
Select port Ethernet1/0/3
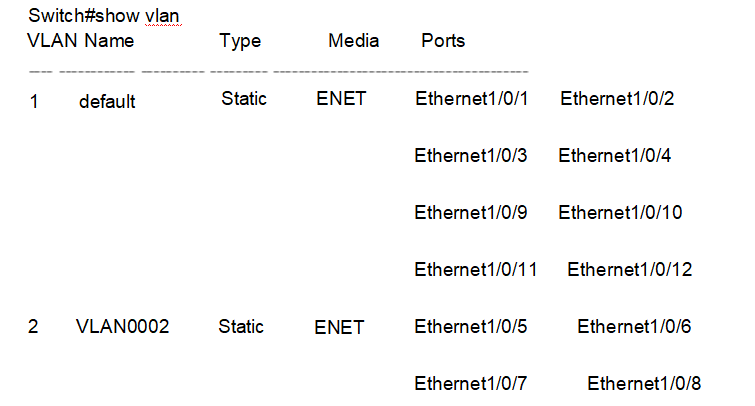coord(470,155)
